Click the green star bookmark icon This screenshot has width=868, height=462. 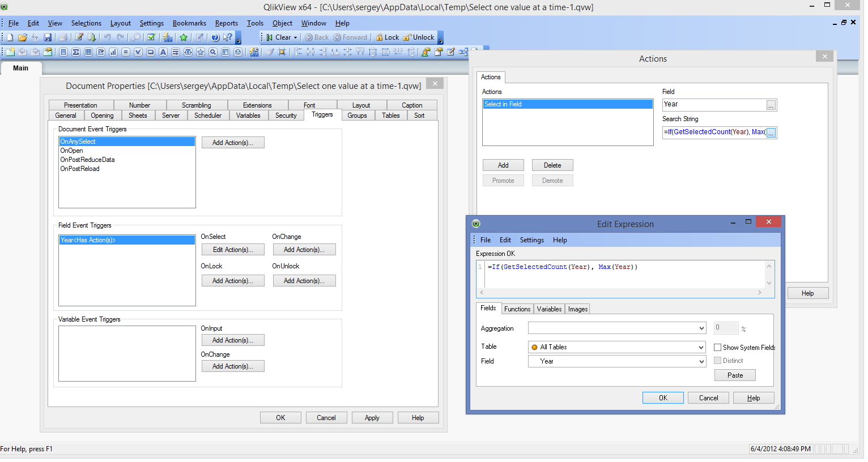point(184,37)
